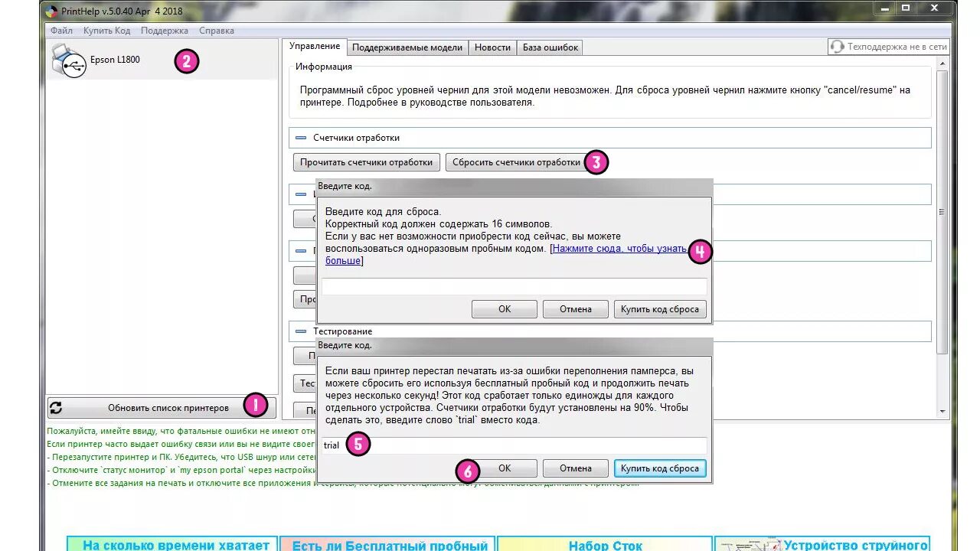Click Отмена in the upper code dialog

tap(575, 309)
